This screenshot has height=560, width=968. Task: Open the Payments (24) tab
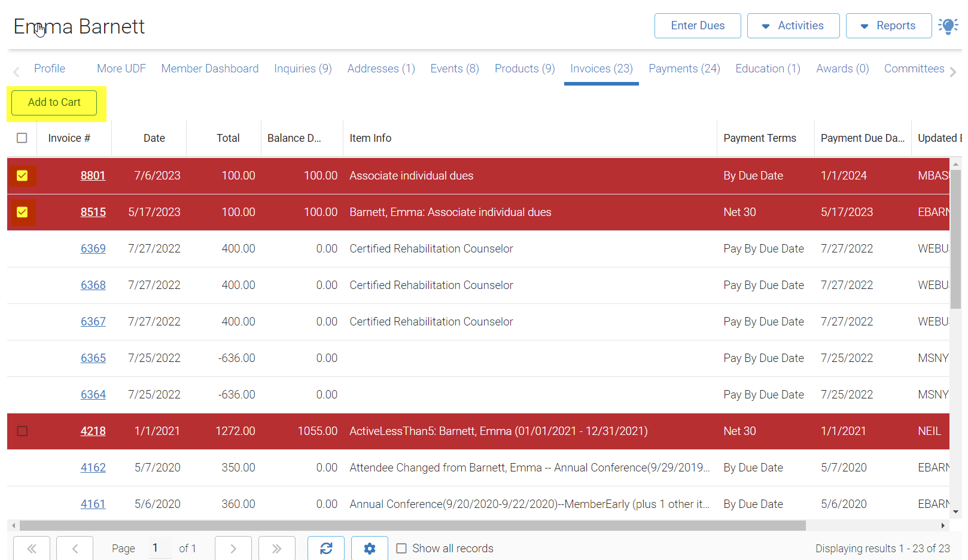coord(684,69)
